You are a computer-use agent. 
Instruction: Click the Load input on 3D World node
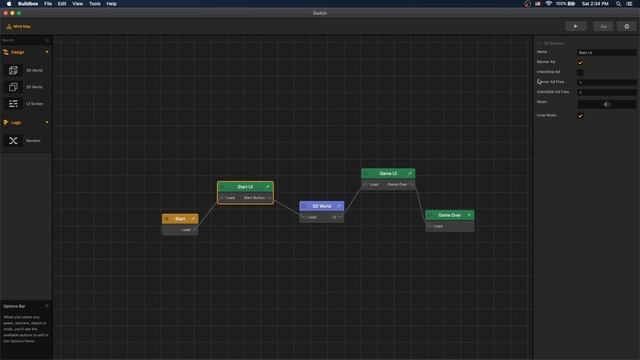click(x=312, y=217)
